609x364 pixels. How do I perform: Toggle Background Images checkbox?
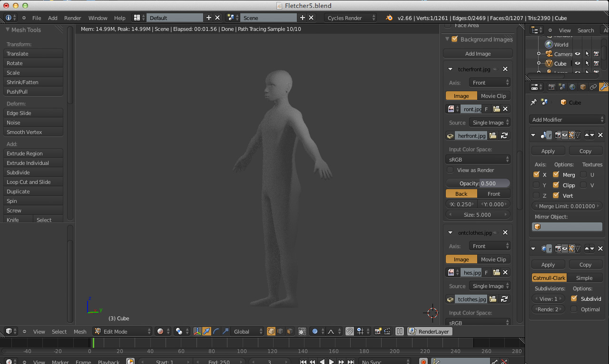pos(455,39)
